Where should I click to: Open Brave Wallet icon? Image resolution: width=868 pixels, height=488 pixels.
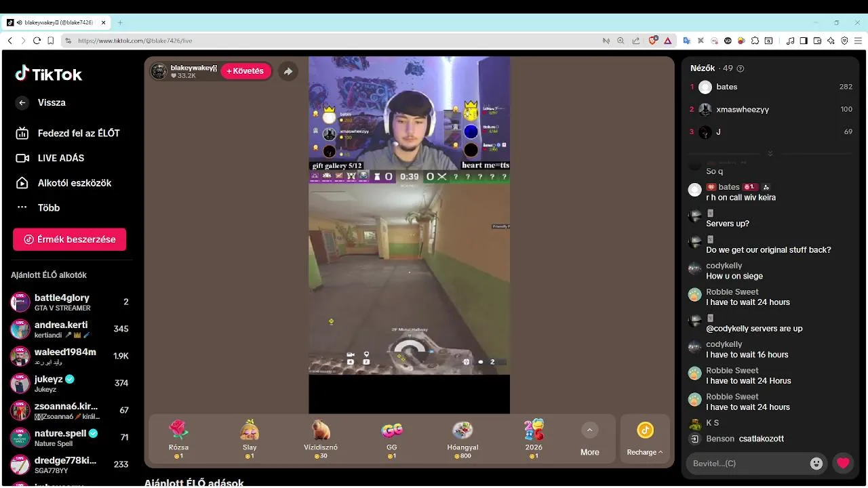click(x=817, y=41)
